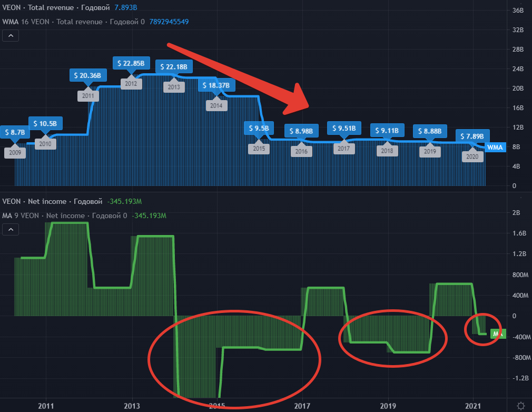Click the 36B revenue scale value
This screenshot has height=412, width=532.
[x=518, y=11]
